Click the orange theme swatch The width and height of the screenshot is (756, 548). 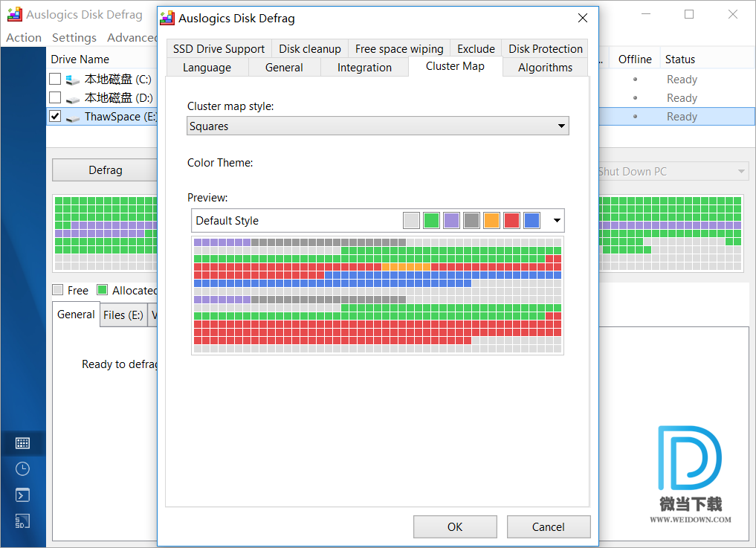pos(491,220)
